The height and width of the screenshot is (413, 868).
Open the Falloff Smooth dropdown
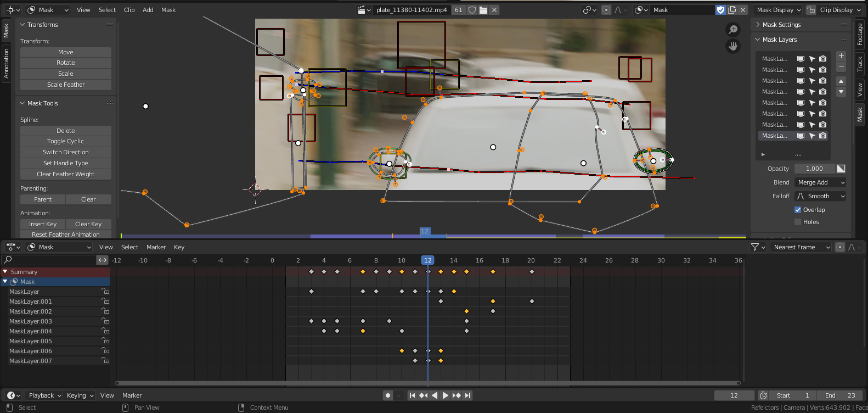tap(820, 196)
